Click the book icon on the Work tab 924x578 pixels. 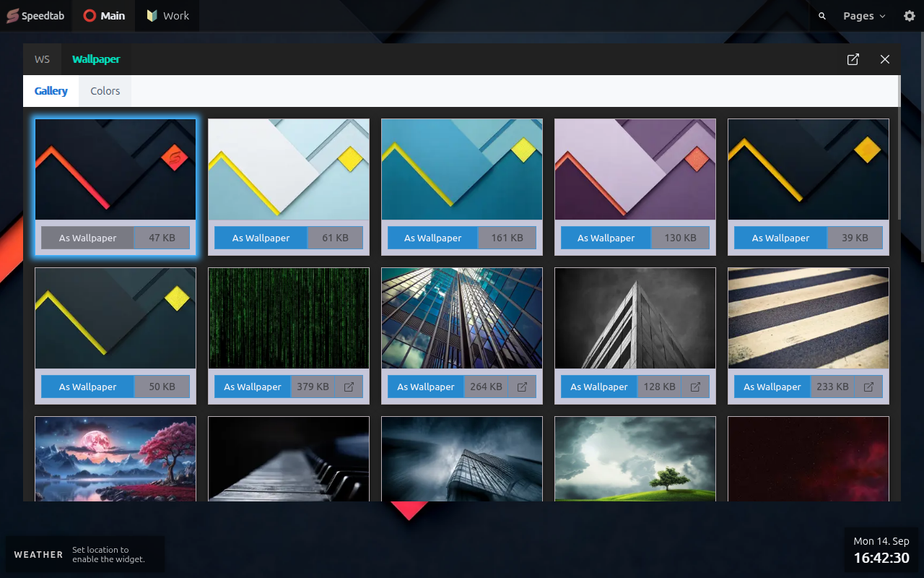[x=152, y=16]
